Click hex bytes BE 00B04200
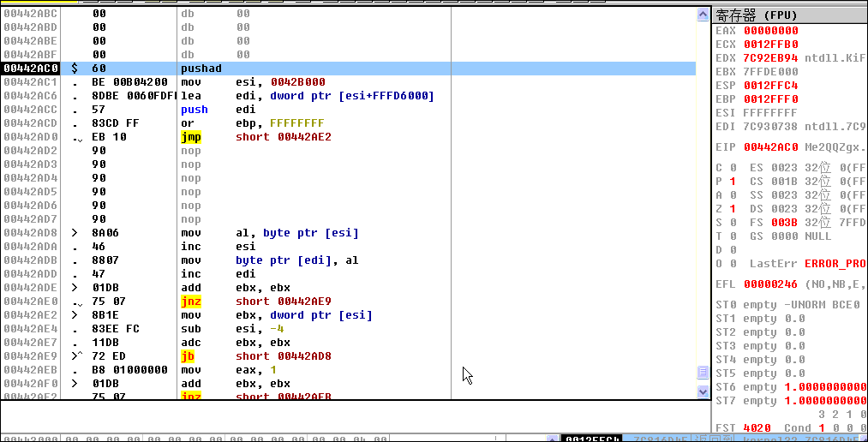Screen dimensions: 868x442 tap(129, 82)
